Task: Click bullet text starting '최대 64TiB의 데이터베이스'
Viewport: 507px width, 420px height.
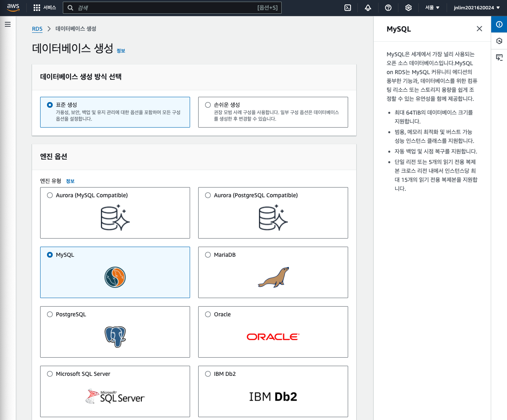Action: 434,117
